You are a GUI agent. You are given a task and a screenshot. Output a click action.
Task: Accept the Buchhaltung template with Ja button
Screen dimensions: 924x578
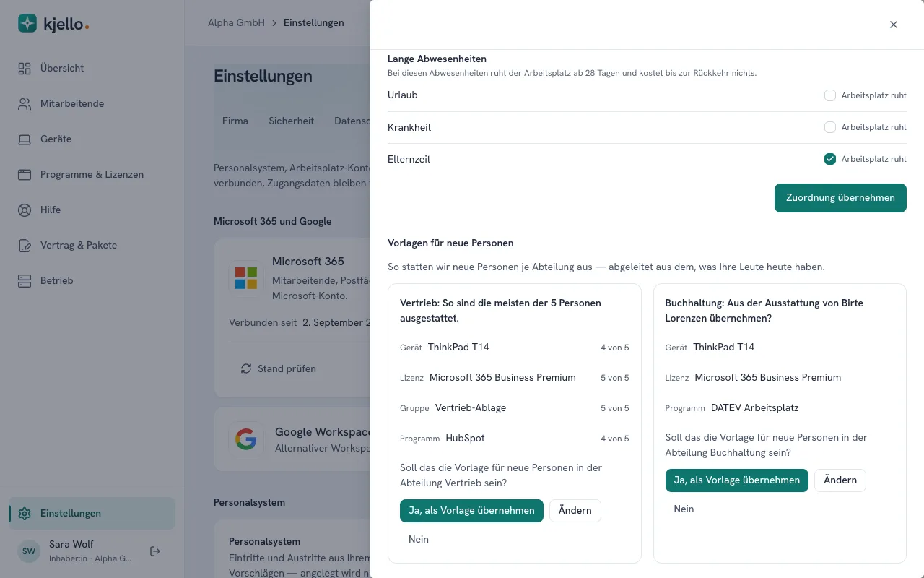coord(737,480)
